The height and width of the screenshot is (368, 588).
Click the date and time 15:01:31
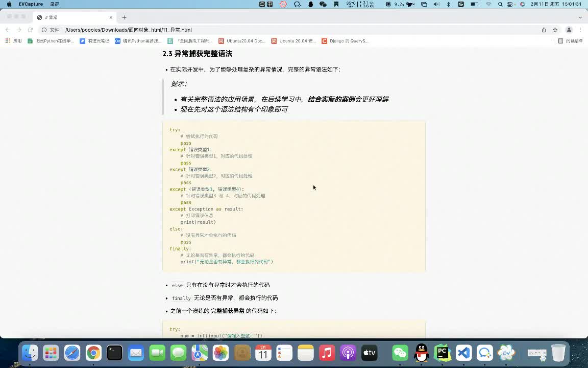point(556,4)
